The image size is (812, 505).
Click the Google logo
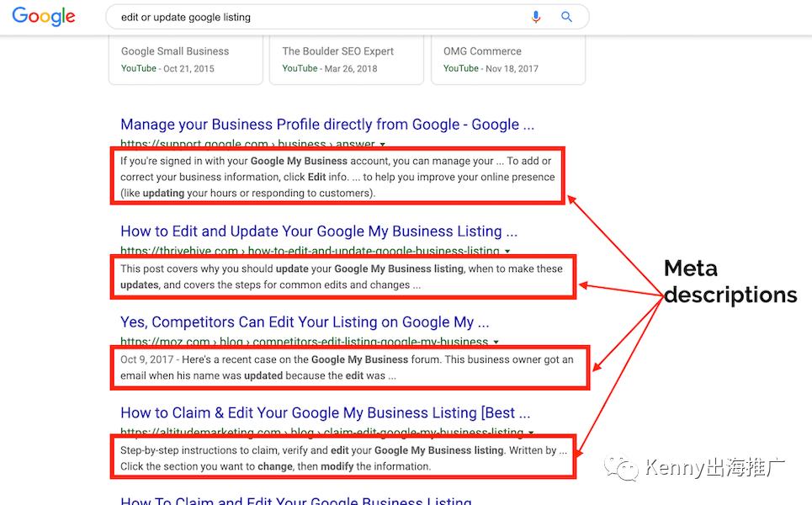pos(44,17)
